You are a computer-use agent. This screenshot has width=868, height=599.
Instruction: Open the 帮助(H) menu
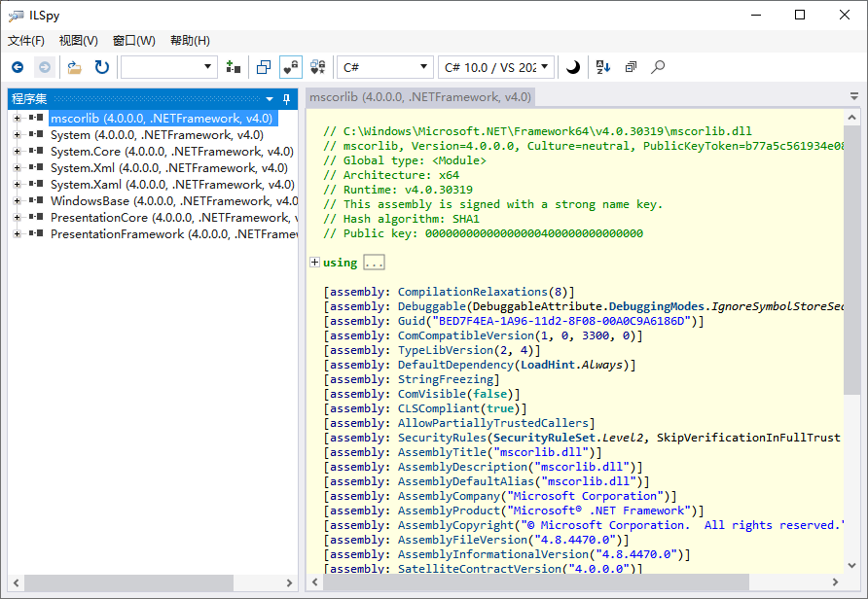coord(190,41)
